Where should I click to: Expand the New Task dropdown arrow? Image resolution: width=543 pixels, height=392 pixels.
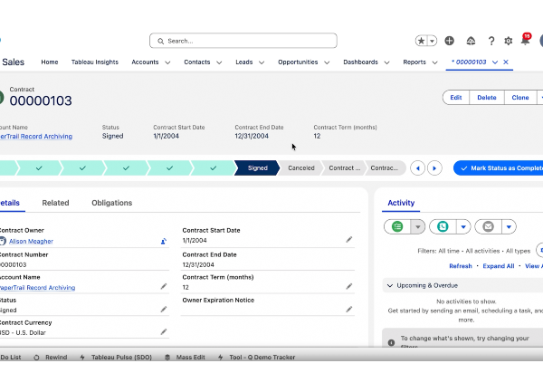click(x=417, y=227)
